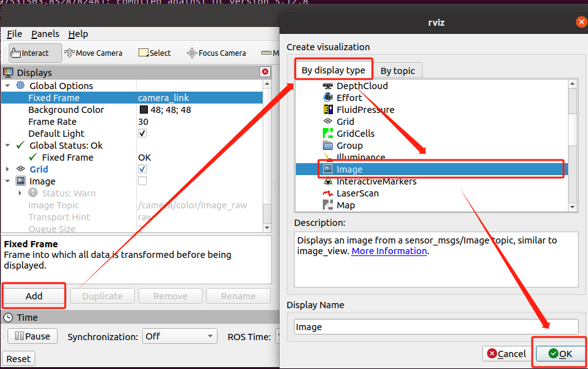Click the Image type icon in list

328,169
